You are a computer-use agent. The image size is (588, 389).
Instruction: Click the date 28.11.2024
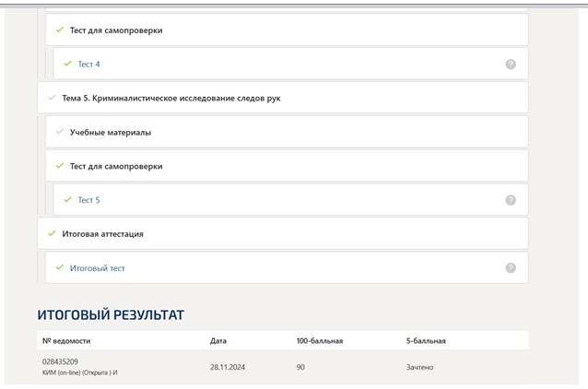(228, 367)
